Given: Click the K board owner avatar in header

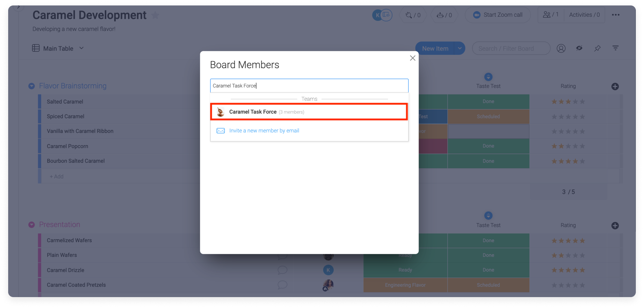Looking at the screenshot, I should (377, 15).
